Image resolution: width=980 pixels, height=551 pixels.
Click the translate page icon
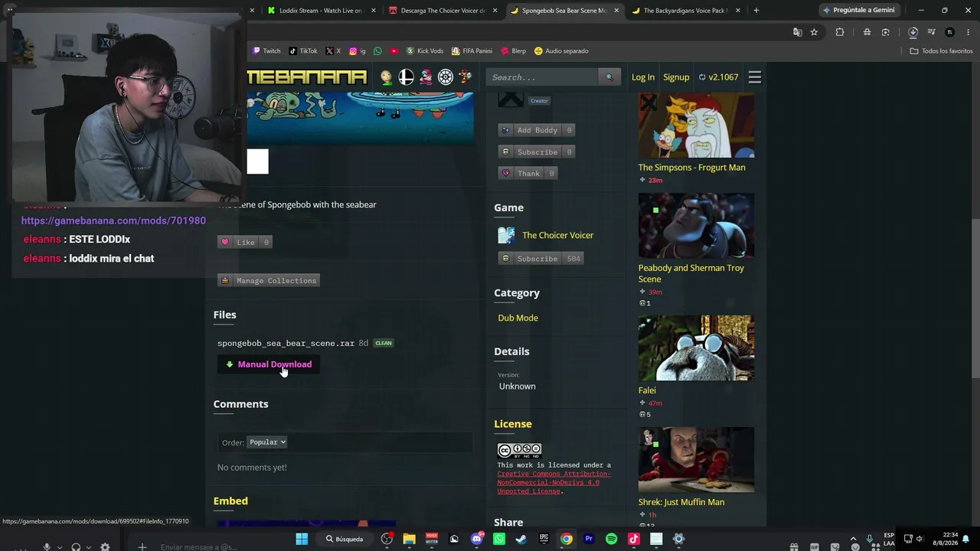pos(797,32)
